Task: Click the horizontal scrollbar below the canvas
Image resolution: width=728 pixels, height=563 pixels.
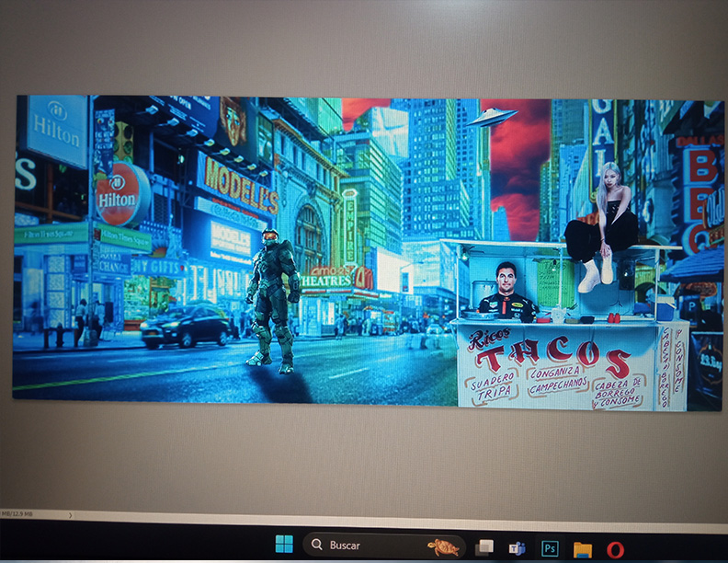Action: [x=368, y=516]
